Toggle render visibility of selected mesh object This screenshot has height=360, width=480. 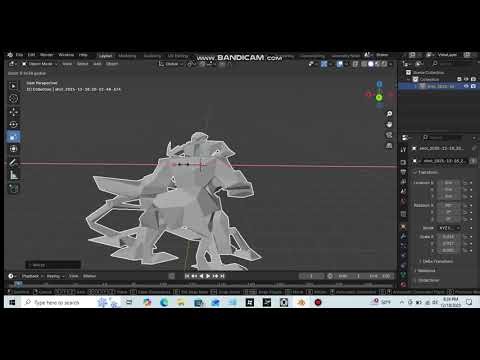[473, 86]
